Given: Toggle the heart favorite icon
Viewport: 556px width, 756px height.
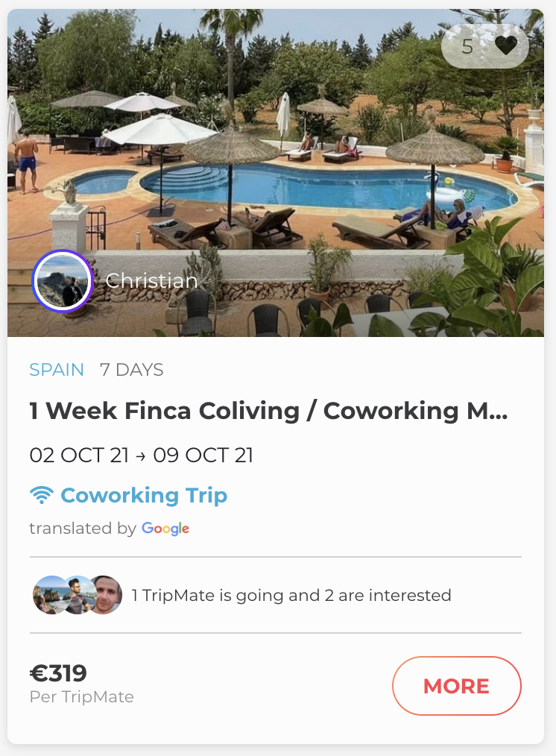Looking at the screenshot, I should [506, 46].
